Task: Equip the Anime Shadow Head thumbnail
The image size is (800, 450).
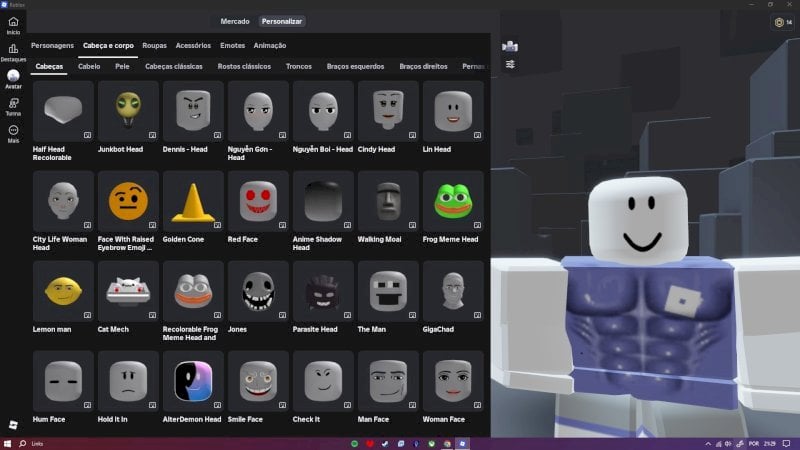Action: [x=323, y=201]
